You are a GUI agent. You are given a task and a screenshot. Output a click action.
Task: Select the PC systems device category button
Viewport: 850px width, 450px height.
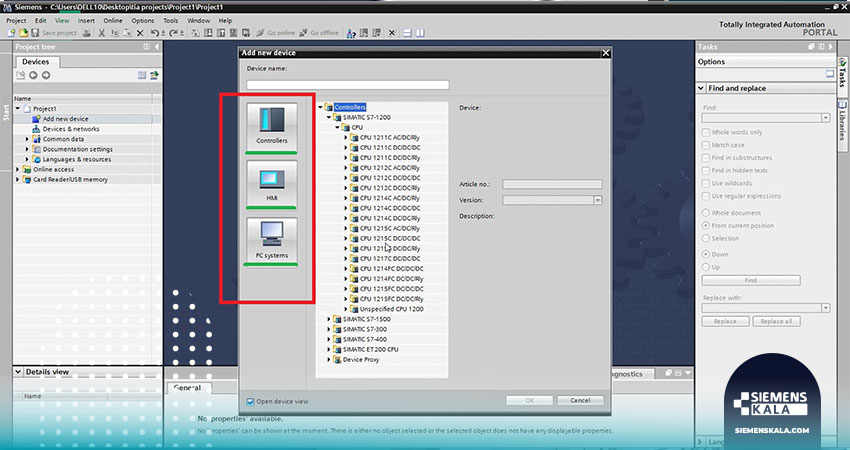click(272, 240)
